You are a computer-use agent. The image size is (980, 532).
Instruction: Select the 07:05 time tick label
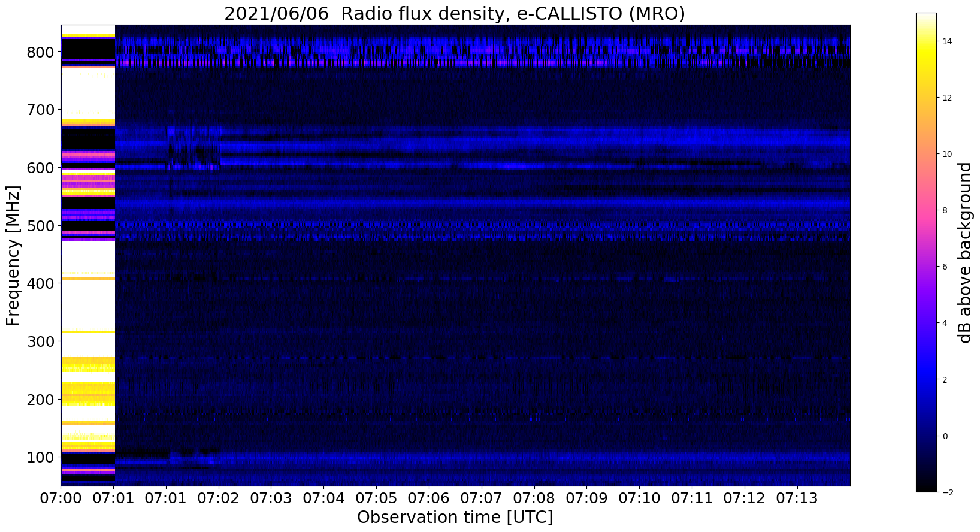(x=376, y=497)
